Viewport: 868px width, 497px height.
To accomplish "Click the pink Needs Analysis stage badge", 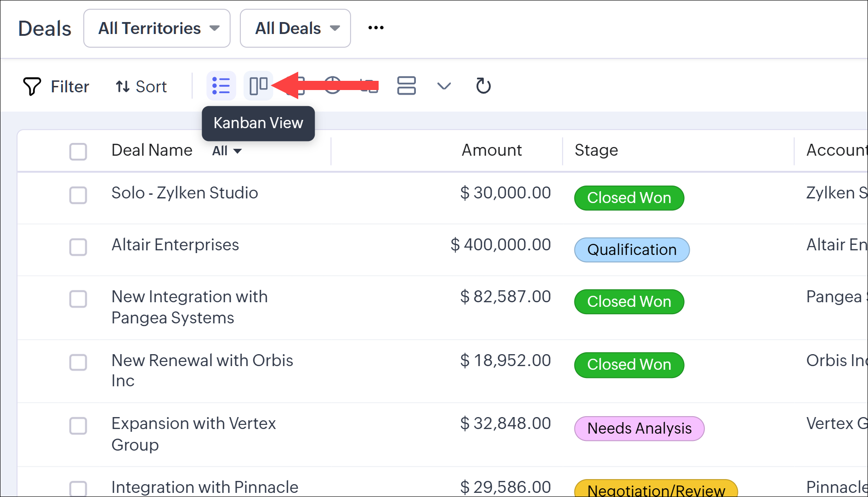I will (x=639, y=429).
